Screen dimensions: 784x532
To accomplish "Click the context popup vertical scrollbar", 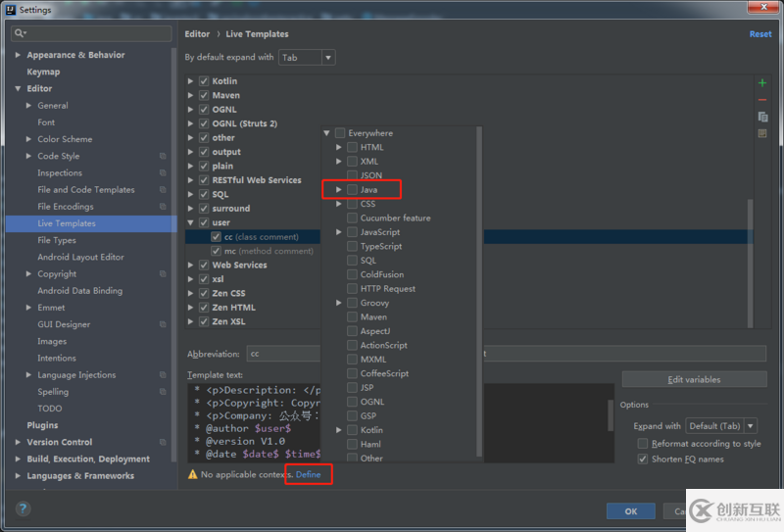I will 479,291.
